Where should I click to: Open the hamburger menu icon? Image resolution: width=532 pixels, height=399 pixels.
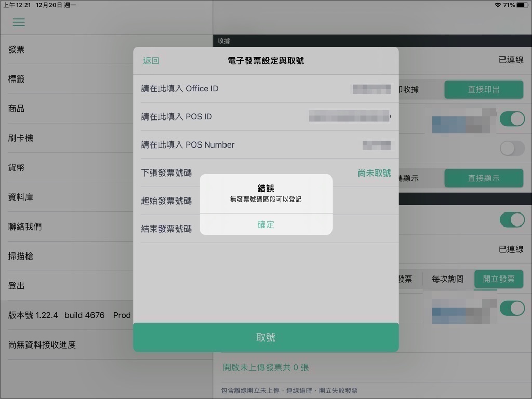pyautogui.click(x=19, y=22)
